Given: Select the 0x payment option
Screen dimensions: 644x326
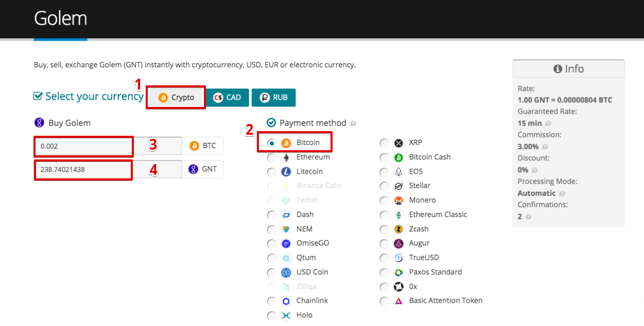Looking at the screenshot, I should coord(384,287).
